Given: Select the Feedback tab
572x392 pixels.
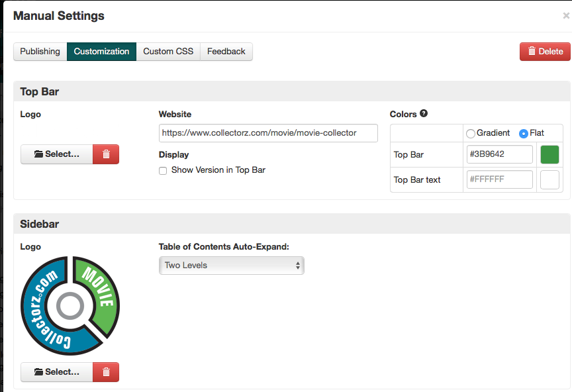Looking at the screenshot, I should (226, 51).
